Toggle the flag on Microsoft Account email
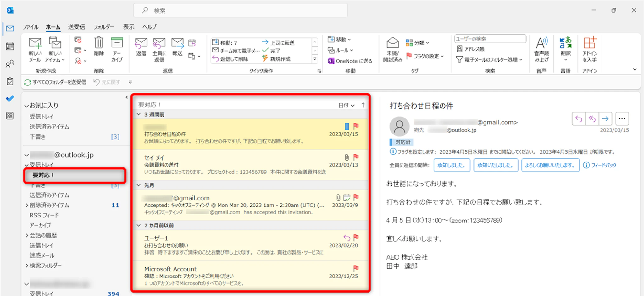The width and height of the screenshot is (644, 296). point(356,268)
